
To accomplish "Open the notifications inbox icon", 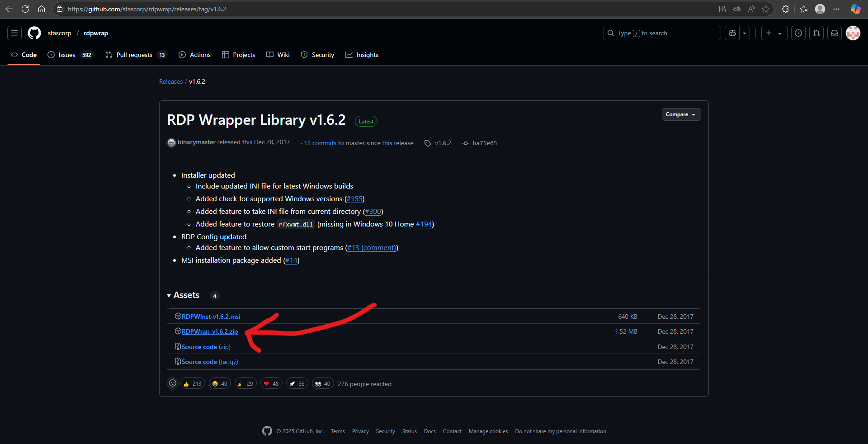I will click(x=835, y=33).
